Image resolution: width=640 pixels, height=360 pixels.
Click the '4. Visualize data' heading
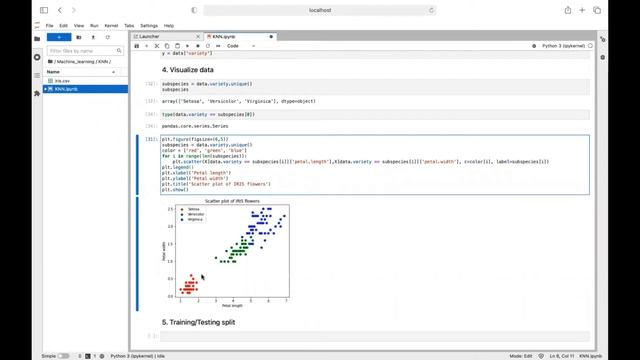187,70
